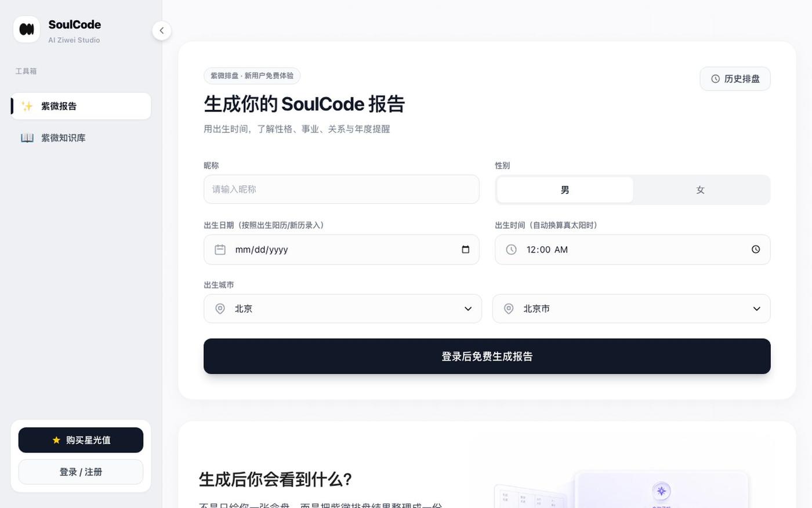The width and height of the screenshot is (812, 508).
Task: Click the sparkle icon beside 紫微报告
Action: (x=27, y=106)
